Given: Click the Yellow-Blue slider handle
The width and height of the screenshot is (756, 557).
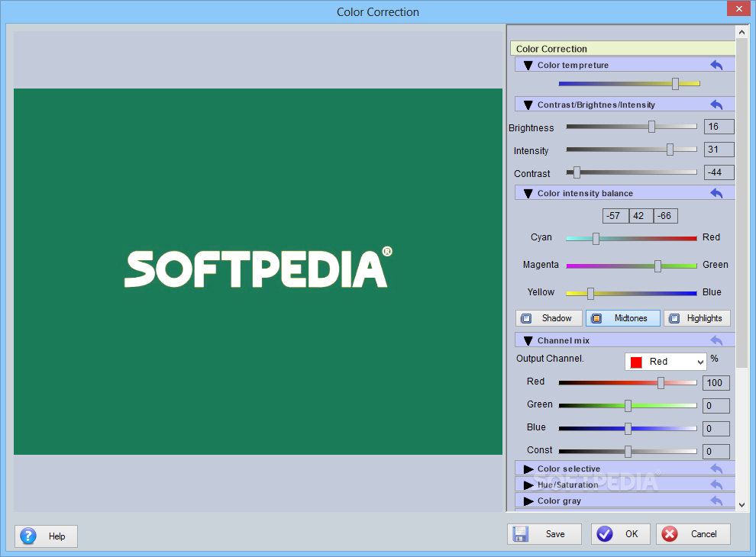Looking at the screenshot, I should point(590,294).
